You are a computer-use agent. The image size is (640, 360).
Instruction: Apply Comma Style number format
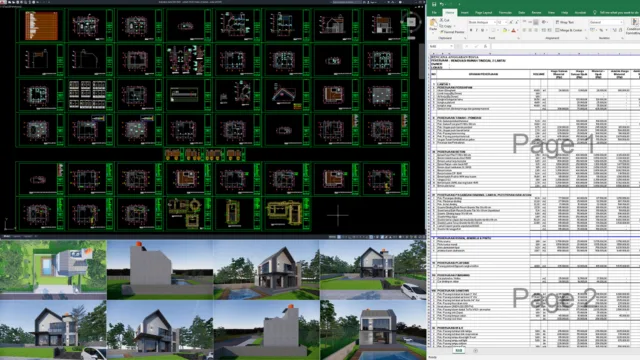coord(607,30)
